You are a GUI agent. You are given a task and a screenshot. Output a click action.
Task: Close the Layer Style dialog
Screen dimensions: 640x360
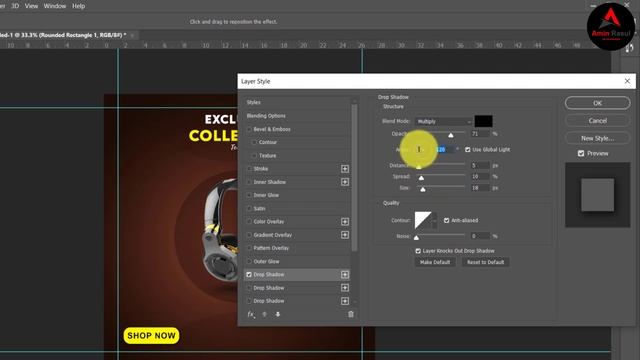(627, 81)
